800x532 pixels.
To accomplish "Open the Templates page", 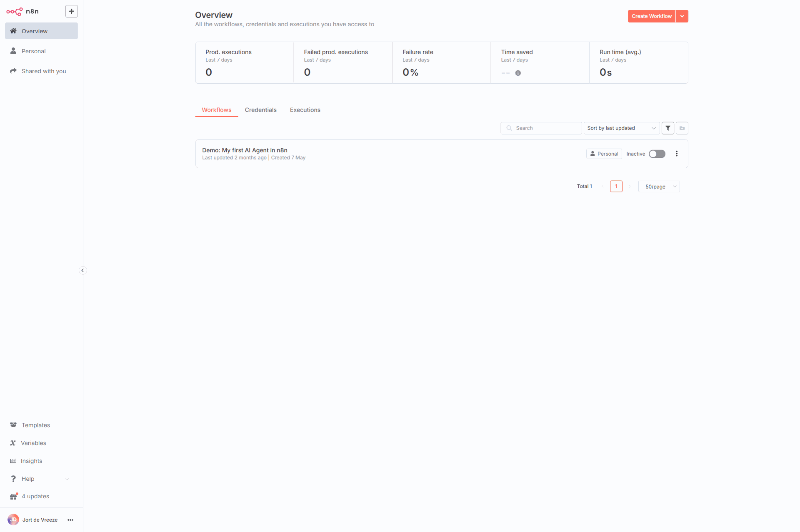I will point(41,425).
